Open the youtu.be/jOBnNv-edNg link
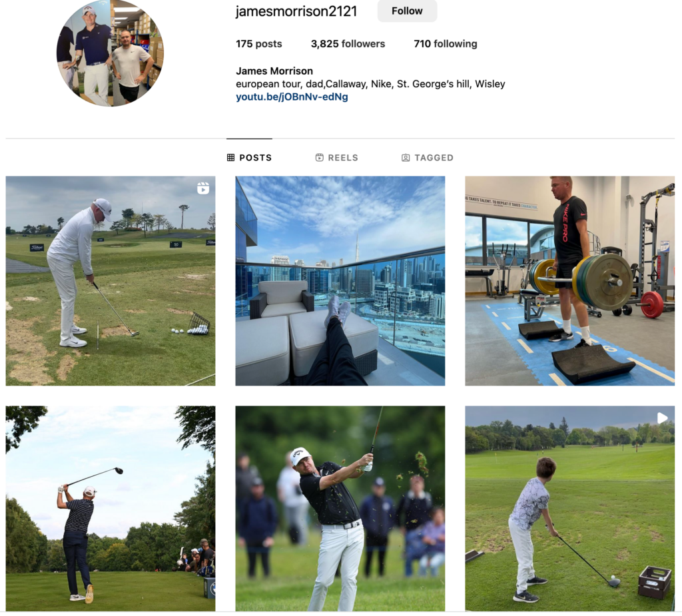The height and width of the screenshot is (616, 682). point(292,97)
